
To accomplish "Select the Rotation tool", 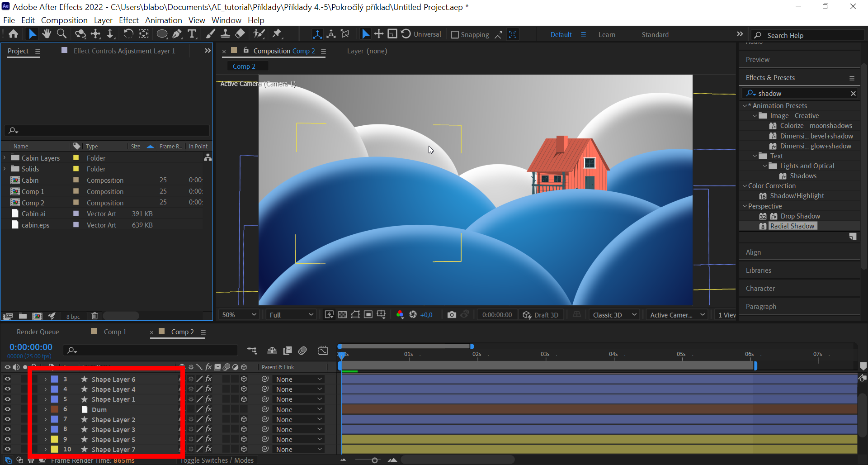I will point(128,33).
